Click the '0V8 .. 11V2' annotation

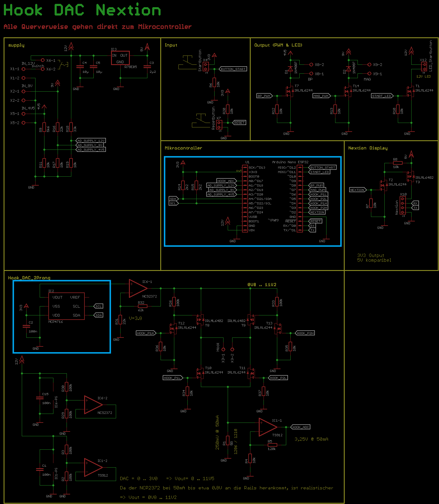pos(262,285)
